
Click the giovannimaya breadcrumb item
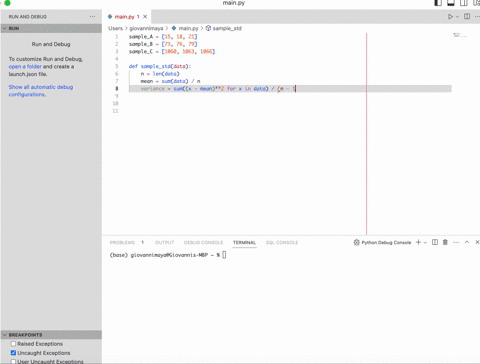[x=146, y=28]
